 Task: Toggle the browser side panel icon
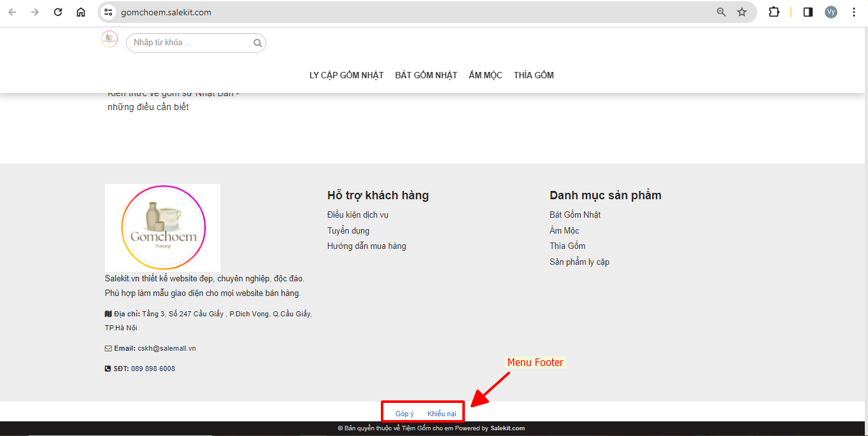(x=808, y=12)
